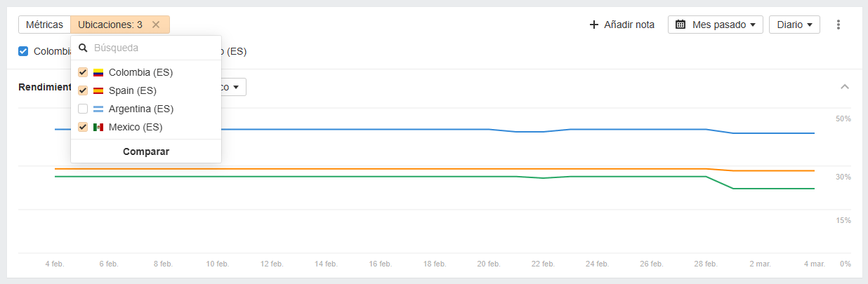
Task: Enable the Argentina (ES) checkbox
Action: tap(83, 109)
